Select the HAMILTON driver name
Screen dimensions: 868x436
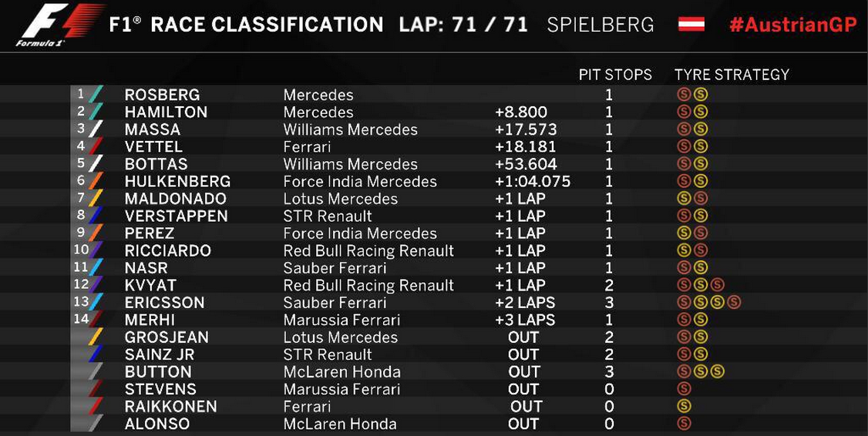point(166,112)
